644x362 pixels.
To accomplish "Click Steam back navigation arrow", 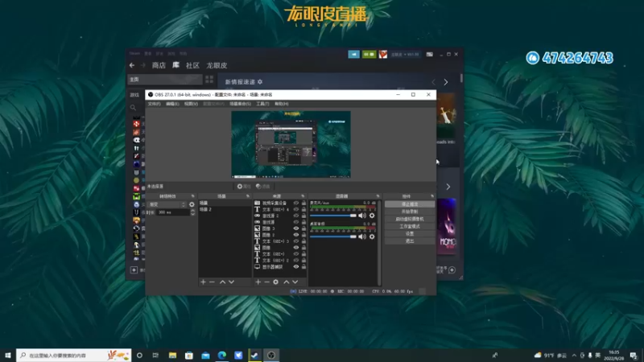I will click(132, 65).
